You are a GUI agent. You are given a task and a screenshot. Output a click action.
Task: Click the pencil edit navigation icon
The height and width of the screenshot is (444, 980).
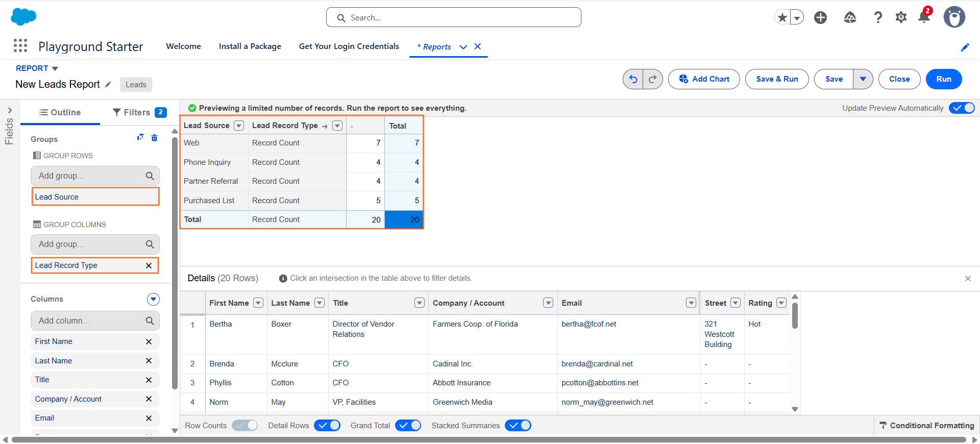coord(965,47)
